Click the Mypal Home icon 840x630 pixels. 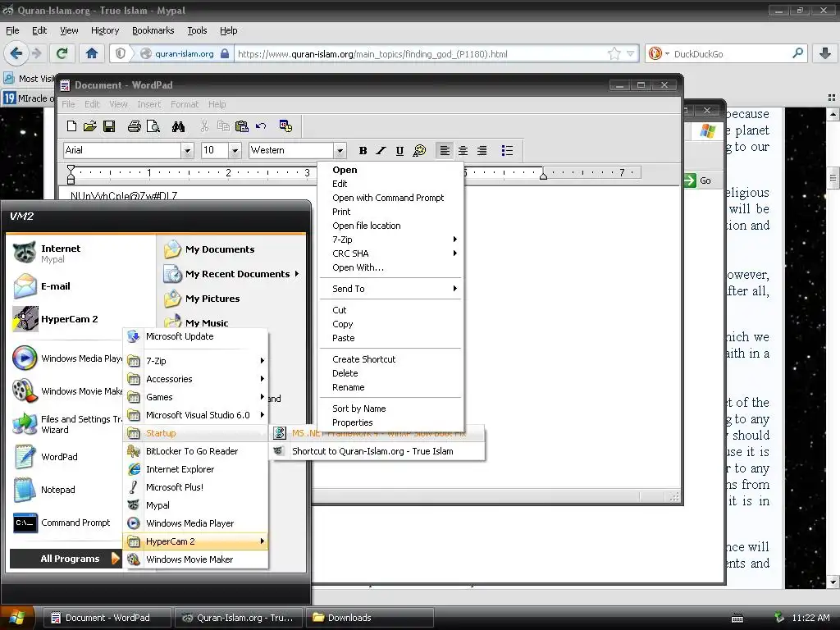point(92,53)
